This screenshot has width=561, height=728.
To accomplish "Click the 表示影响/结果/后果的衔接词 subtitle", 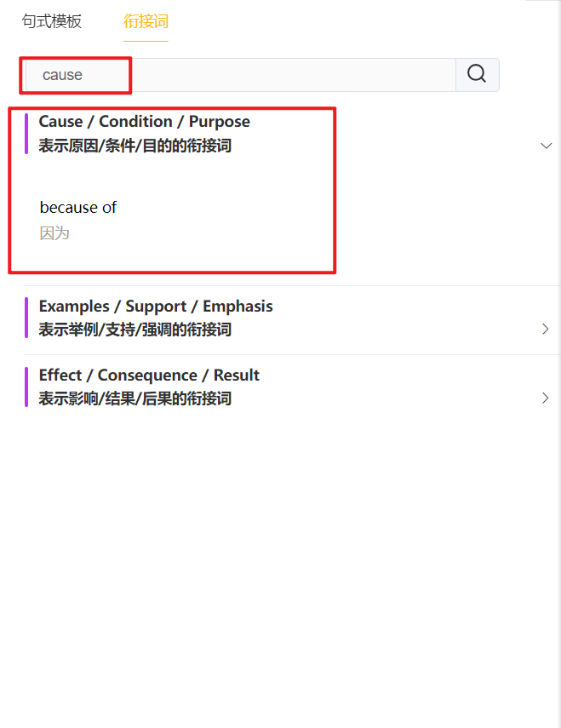I will point(135,398).
